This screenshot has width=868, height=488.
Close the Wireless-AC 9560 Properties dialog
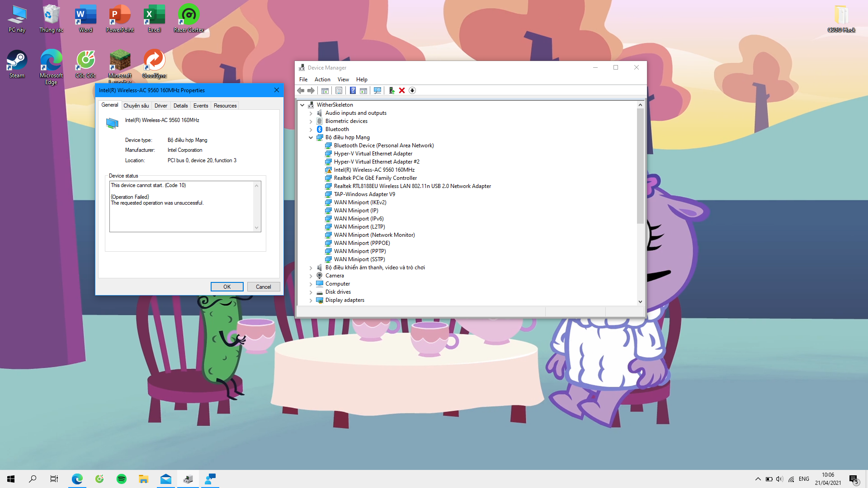pyautogui.click(x=277, y=90)
